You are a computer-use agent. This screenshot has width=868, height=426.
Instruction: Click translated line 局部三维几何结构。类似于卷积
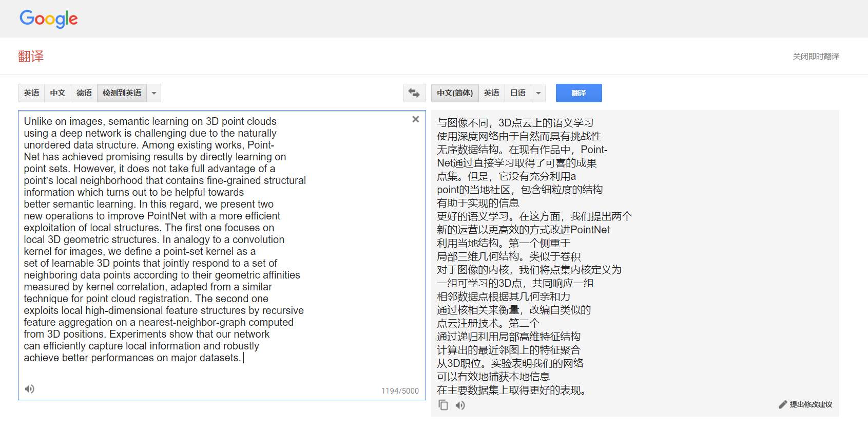click(x=509, y=256)
